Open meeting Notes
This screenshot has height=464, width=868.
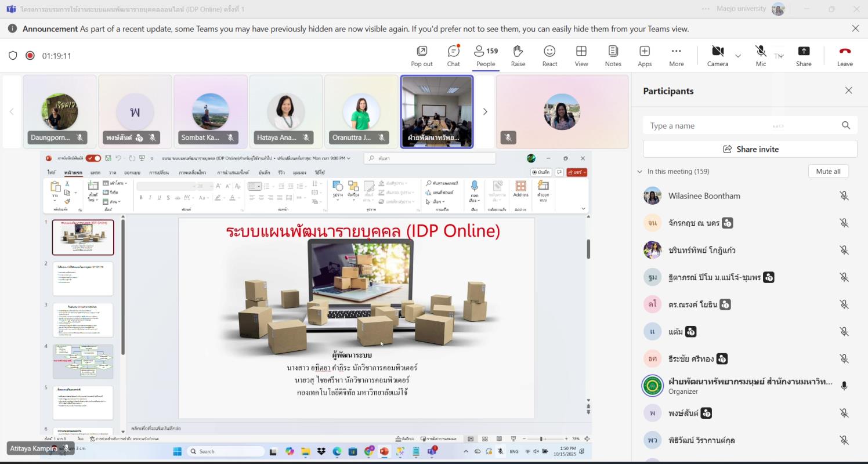pos(613,56)
